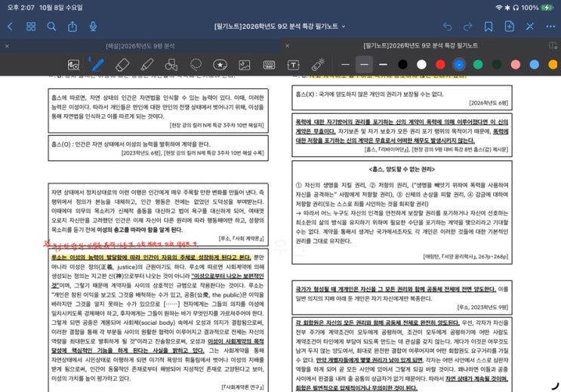Tap the time 오후 2:07 in status bar
This screenshot has height=392, width=561.
20,8
